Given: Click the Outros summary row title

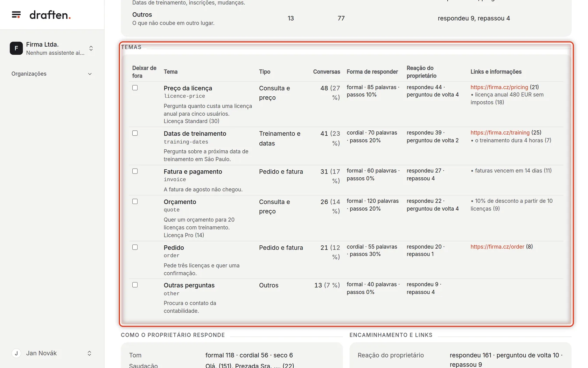Looking at the screenshot, I should 142,15.
